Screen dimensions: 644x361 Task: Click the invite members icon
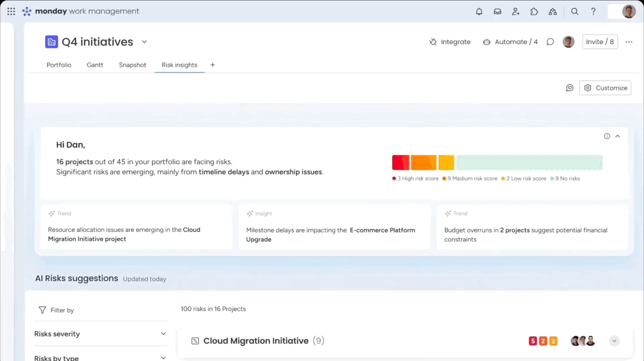point(516,11)
